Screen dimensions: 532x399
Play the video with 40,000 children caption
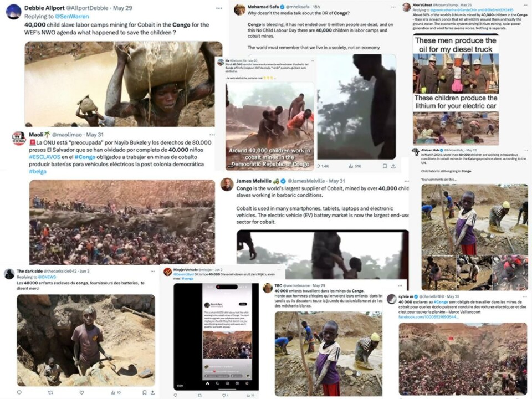click(x=270, y=126)
